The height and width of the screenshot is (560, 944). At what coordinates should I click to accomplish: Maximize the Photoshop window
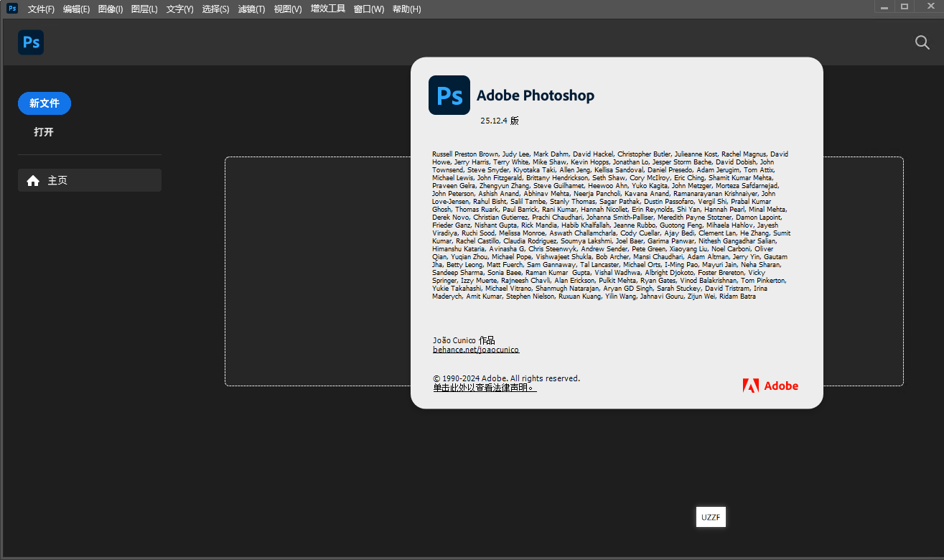click(x=905, y=6)
